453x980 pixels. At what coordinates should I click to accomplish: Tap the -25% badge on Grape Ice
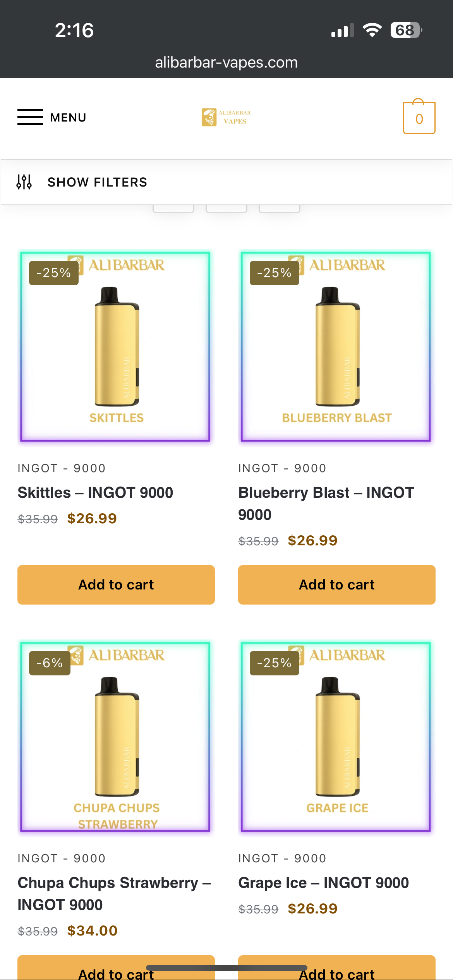(x=275, y=663)
